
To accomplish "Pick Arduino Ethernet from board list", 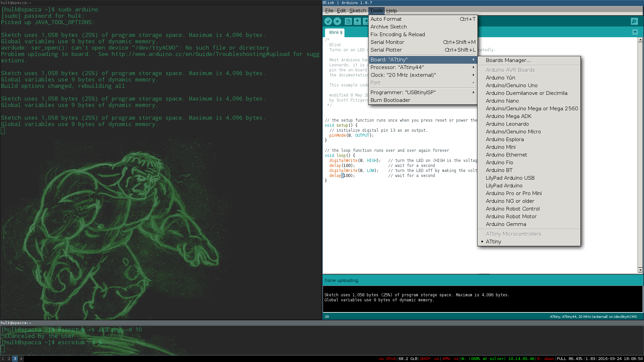I will [x=529, y=155].
